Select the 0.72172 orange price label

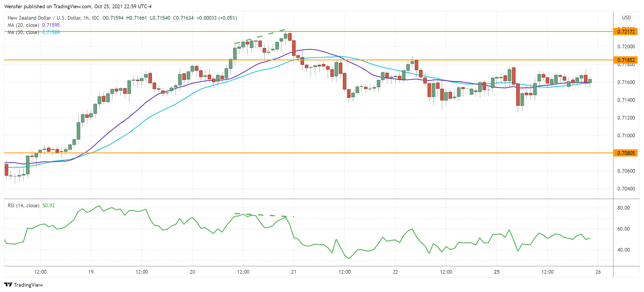click(x=625, y=32)
